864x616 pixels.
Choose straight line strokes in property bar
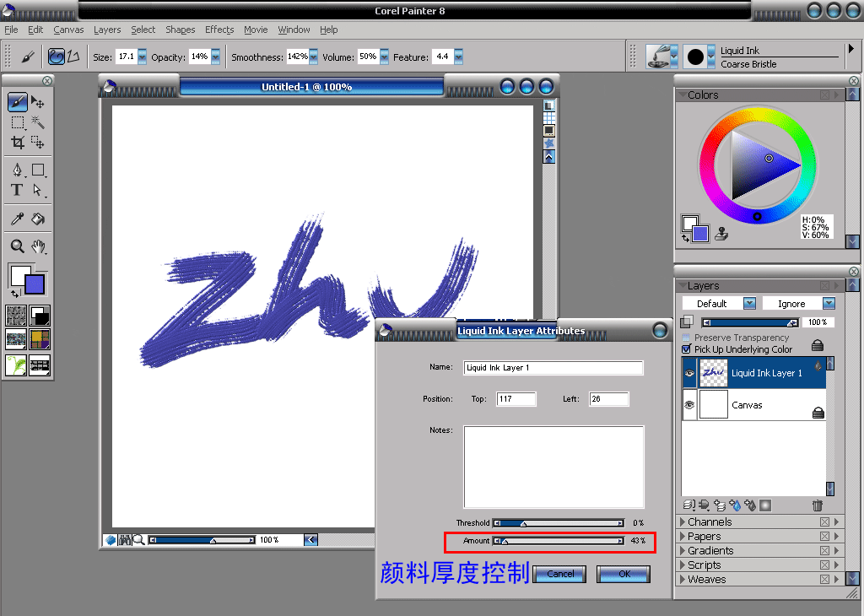[74, 57]
